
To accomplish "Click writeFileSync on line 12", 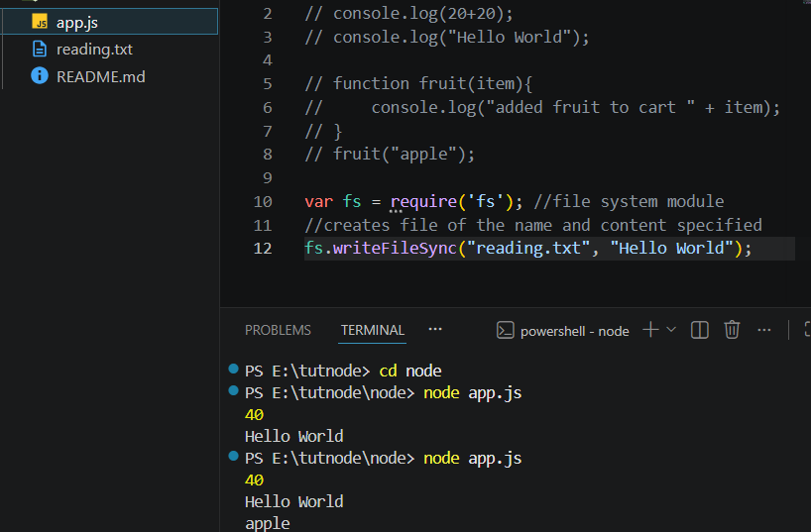I will 395,248.
